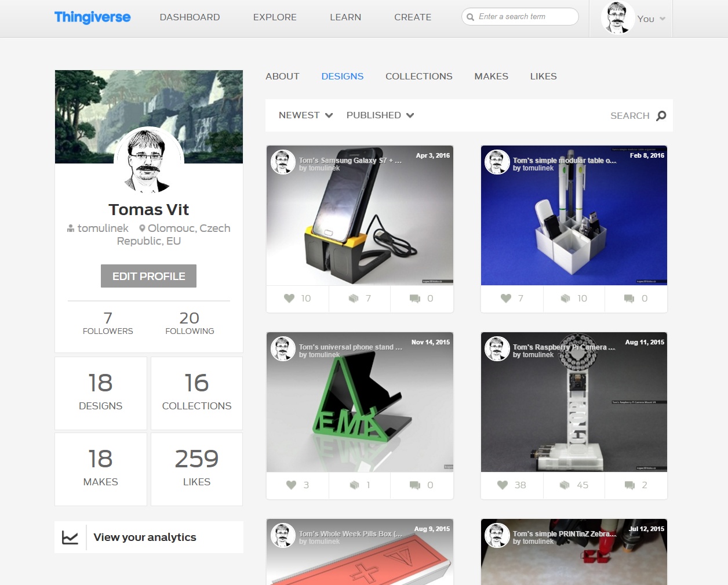Open Tom's universal phone stand thumbnail
The image size is (728, 585).
[360, 402]
